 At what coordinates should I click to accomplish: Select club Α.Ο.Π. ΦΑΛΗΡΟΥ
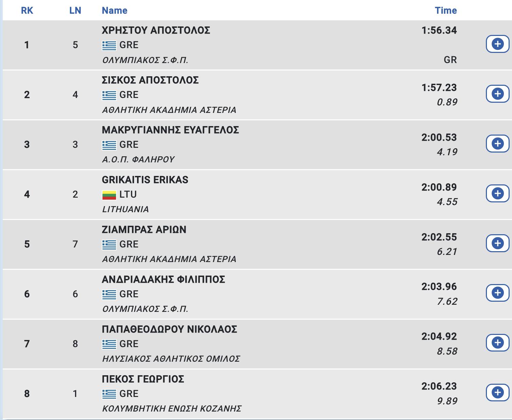pos(138,159)
